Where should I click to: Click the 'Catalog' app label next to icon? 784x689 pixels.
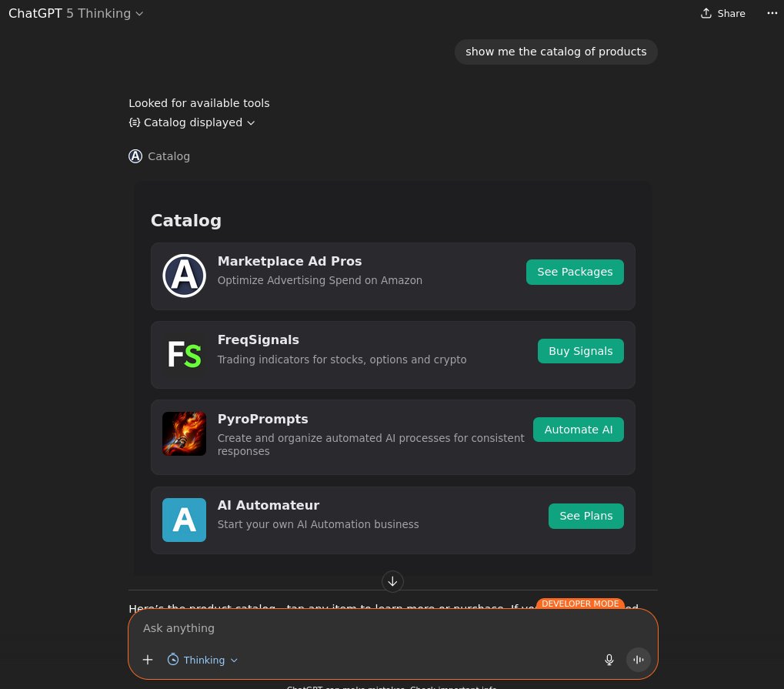(x=169, y=156)
